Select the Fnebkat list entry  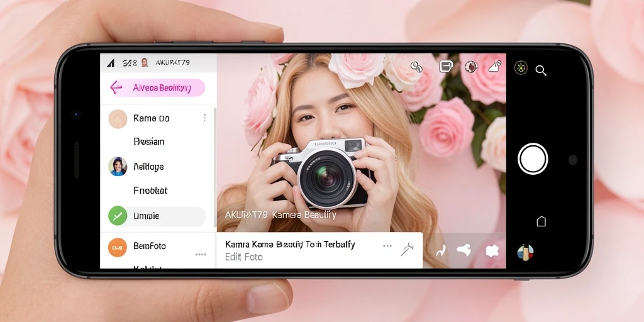(x=150, y=191)
